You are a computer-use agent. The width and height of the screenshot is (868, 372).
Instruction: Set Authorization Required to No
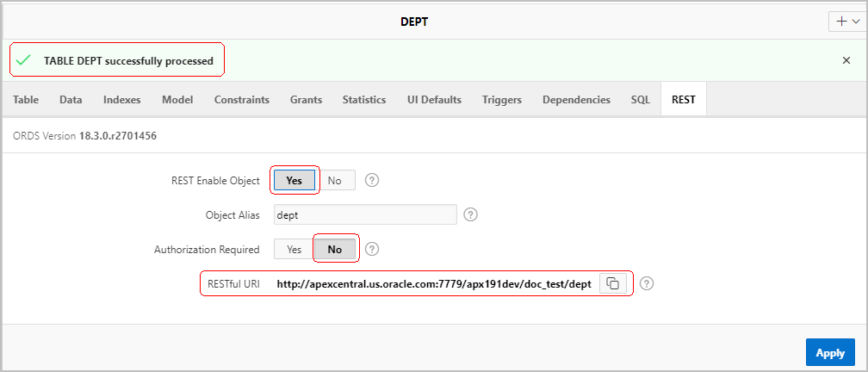pyautogui.click(x=335, y=249)
